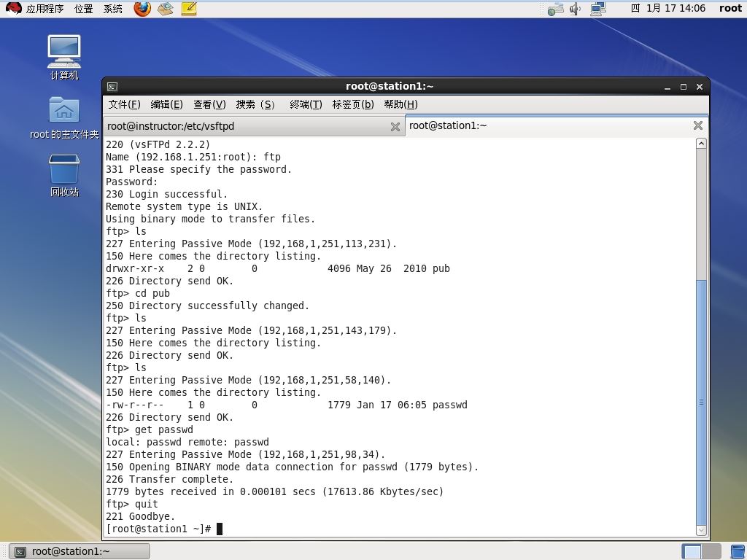The width and height of the screenshot is (747, 560).
Task: Click 'Remote system type is UNIX.' line
Action: pos(185,206)
